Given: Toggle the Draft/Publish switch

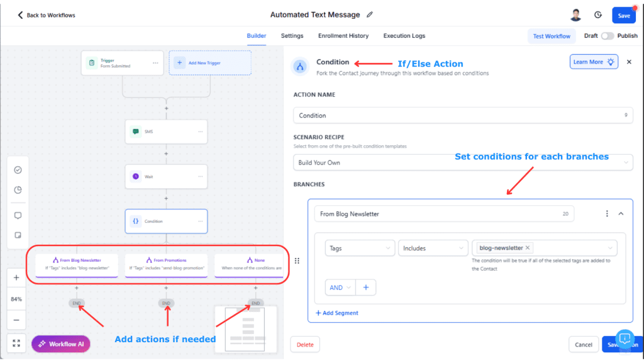Looking at the screenshot, I should 607,36.
